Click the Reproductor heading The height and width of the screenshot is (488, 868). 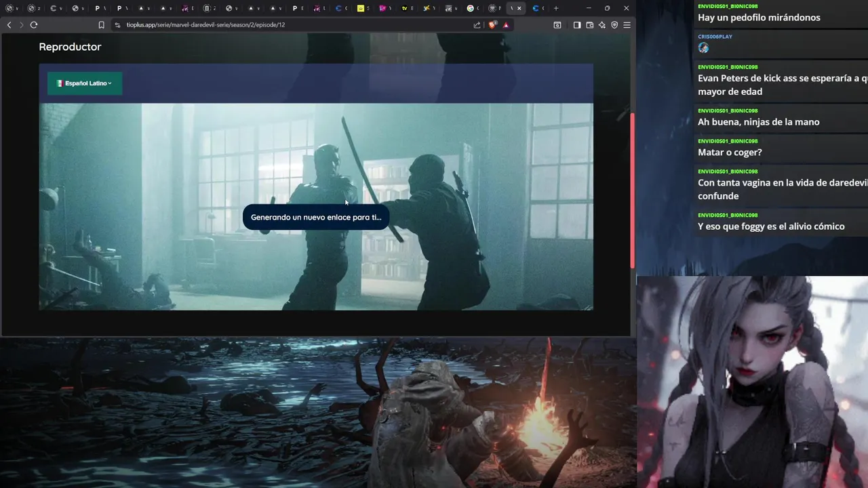(x=70, y=47)
